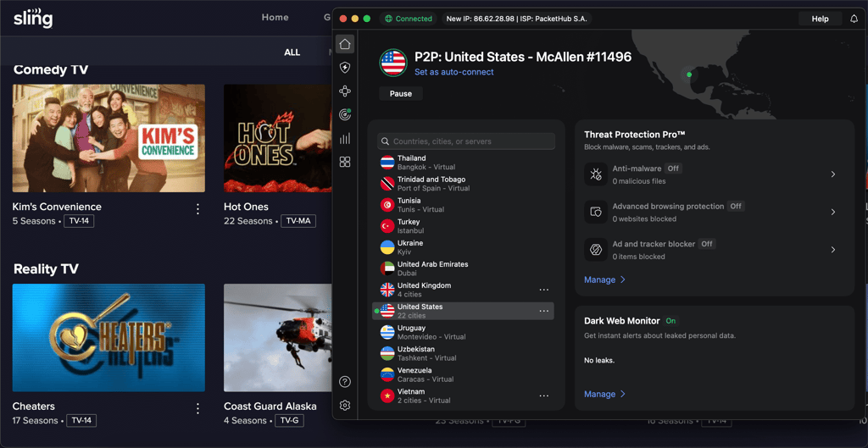Viewport: 868px width, 448px height.
Task: Select Uruguay in server list
Action: (x=464, y=333)
